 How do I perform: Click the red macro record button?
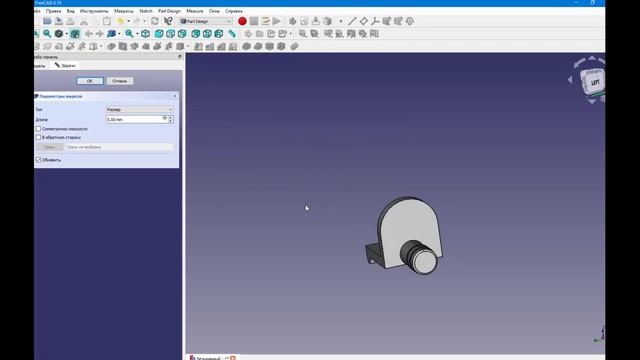[242, 21]
